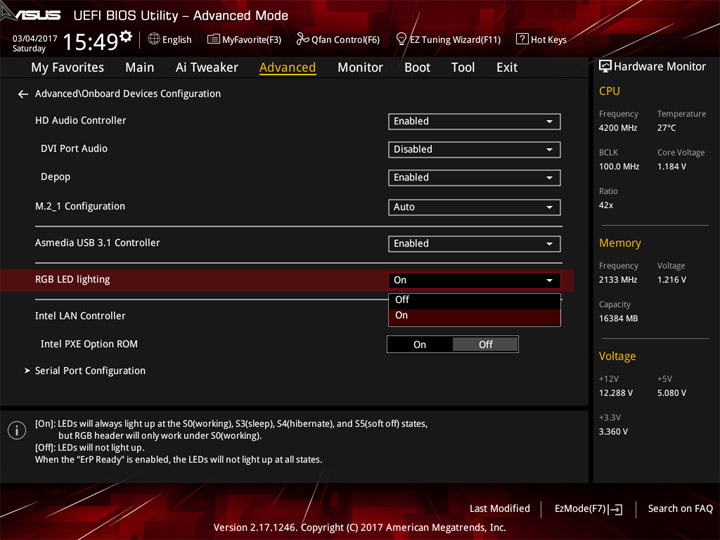The height and width of the screenshot is (540, 720).
Task: Select M.2_1 Configuration label
Action: [x=80, y=206]
